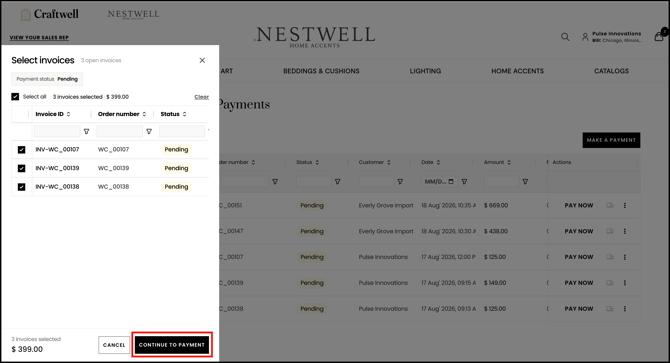Click PAY NOW for $ 149.00 invoice
Viewport: 670px width, 363px height.
[579, 283]
